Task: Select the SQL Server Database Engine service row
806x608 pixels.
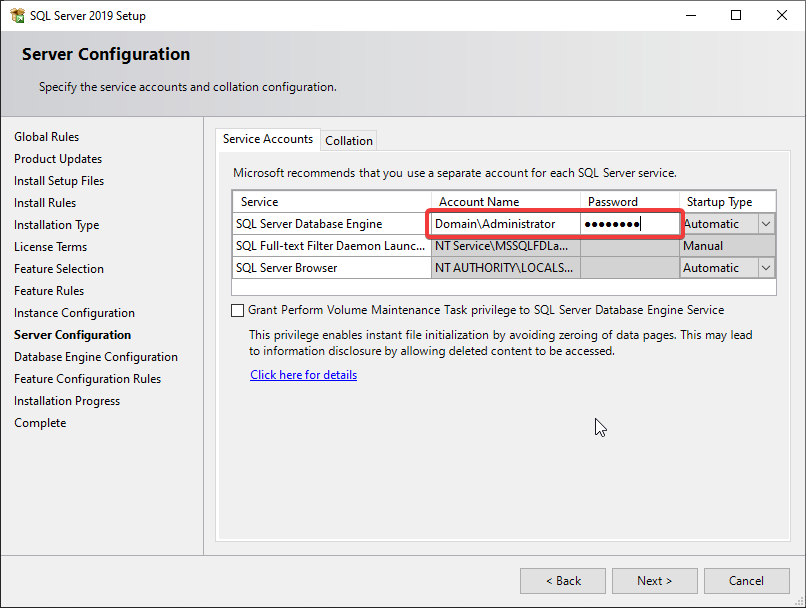Action: pyautogui.click(x=332, y=224)
